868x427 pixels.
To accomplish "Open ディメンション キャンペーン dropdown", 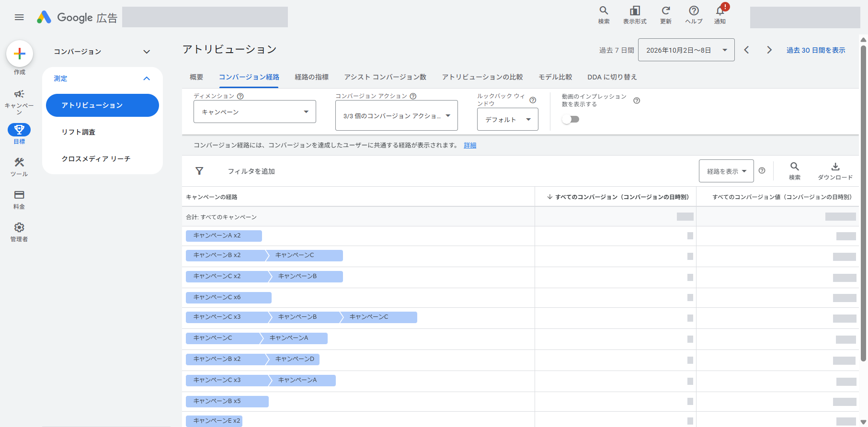I will pyautogui.click(x=255, y=112).
